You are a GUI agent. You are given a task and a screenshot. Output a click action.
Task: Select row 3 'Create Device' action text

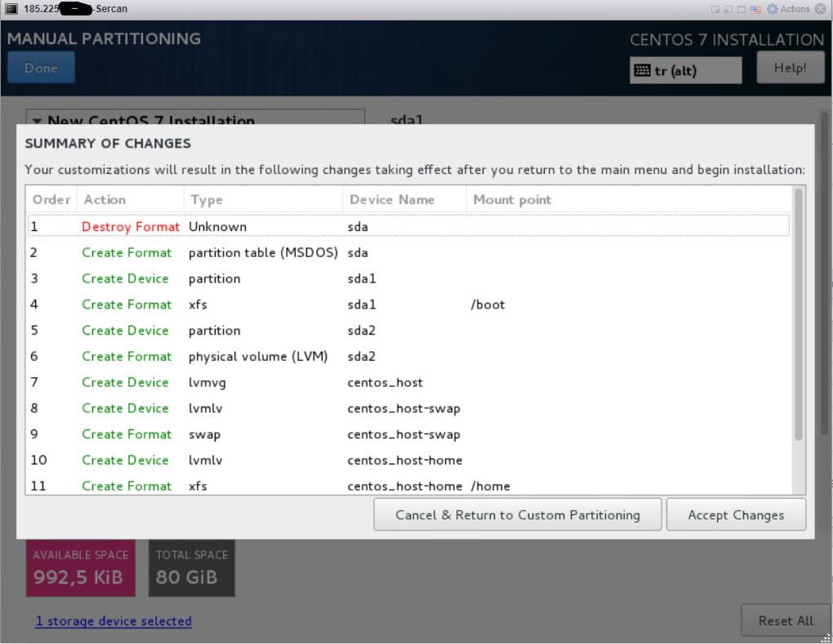coord(126,278)
